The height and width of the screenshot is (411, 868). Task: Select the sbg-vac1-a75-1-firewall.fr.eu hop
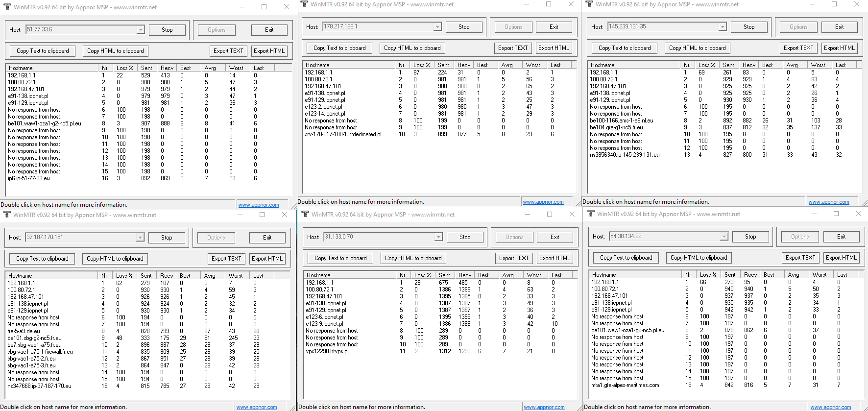pyautogui.click(x=40, y=352)
